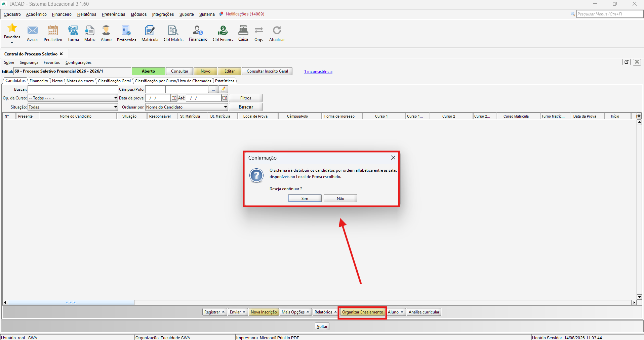Image resolution: width=644 pixels, height=340 pixels.
Task: Click the Atualizar refresh icon
Action: tap(277, 30)
